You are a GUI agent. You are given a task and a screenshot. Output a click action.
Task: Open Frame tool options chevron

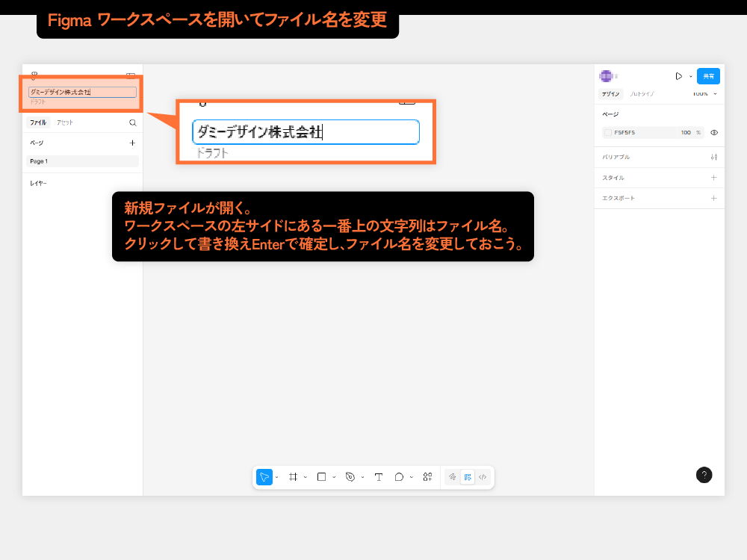pyautogui.click(x=306, y=477)
